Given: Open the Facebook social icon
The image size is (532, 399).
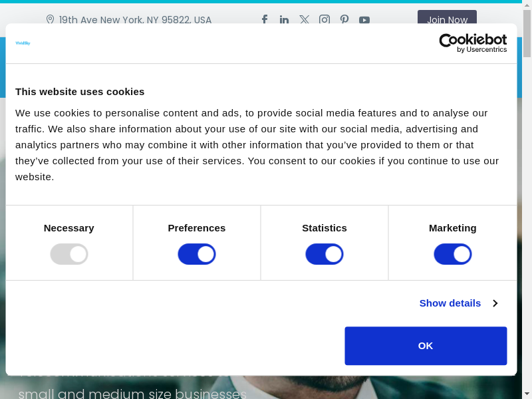Looking at the screenshot, I should 264,20.
